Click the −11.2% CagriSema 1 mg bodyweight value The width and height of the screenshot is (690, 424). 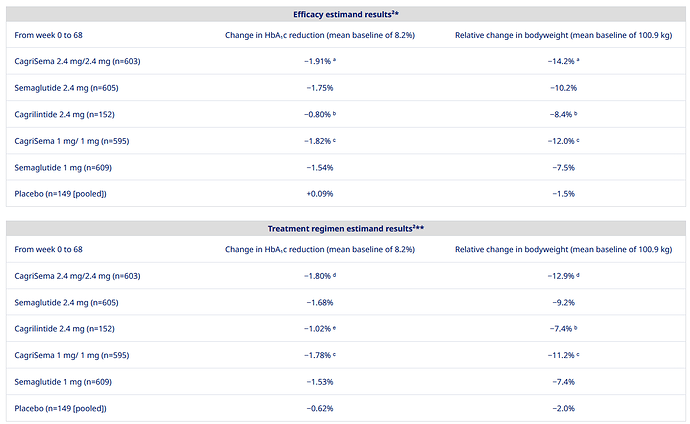click(563, 355)
